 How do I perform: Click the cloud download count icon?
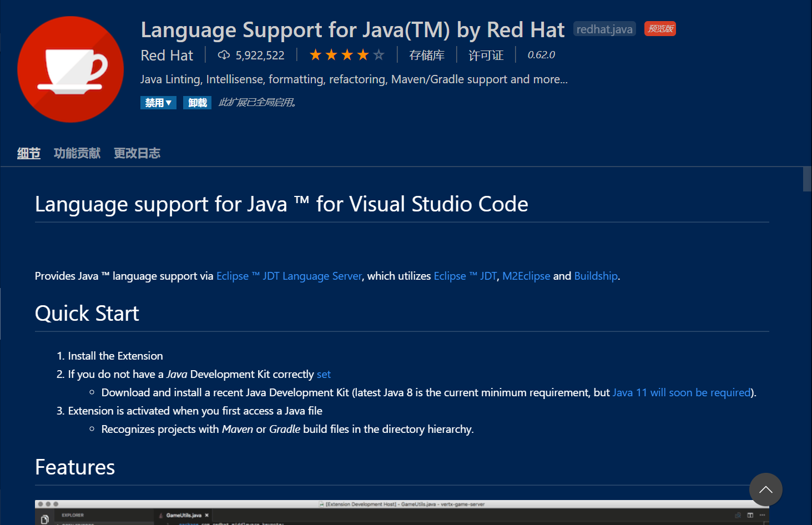pyautogui.click(x=224, y=55)
